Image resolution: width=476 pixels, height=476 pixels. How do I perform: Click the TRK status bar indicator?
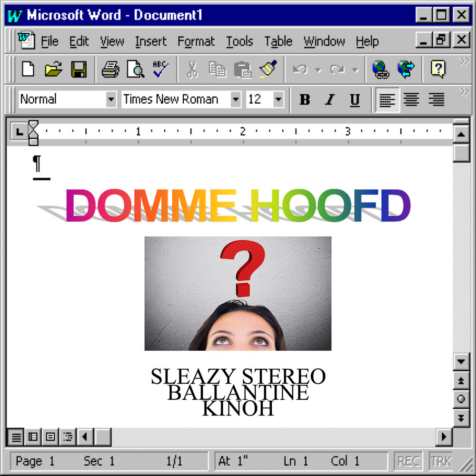(441, 461)
